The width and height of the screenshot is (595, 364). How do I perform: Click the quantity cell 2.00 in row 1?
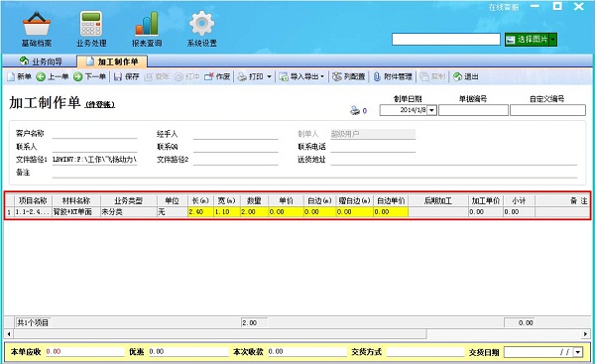pos(254,212)
